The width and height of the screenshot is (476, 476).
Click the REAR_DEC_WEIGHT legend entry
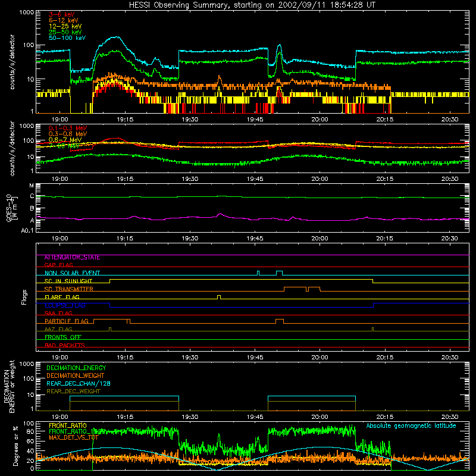pyautogui.click(x=73, y=392)
